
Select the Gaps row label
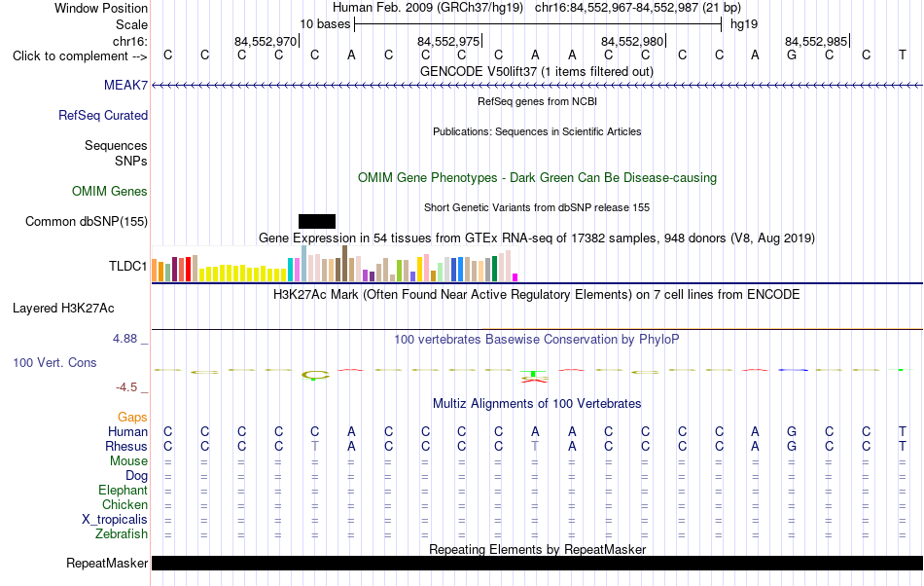tap(132, 418)
